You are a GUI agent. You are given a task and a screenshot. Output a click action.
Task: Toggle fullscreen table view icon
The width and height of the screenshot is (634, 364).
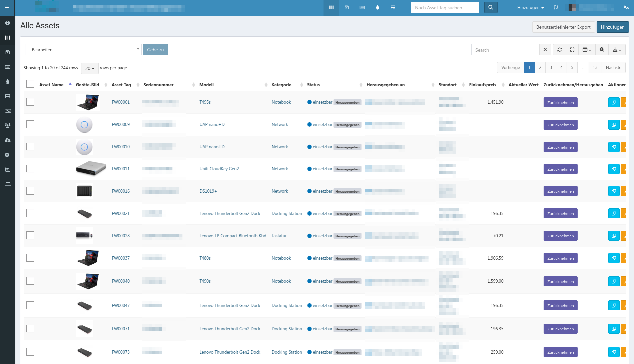tap(572, 50)
